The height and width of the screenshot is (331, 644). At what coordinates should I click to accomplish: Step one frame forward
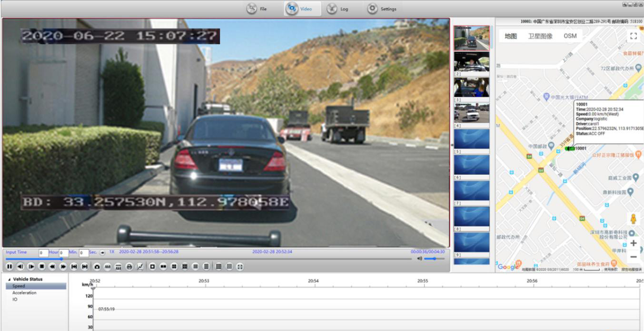(x=31, y=267)
